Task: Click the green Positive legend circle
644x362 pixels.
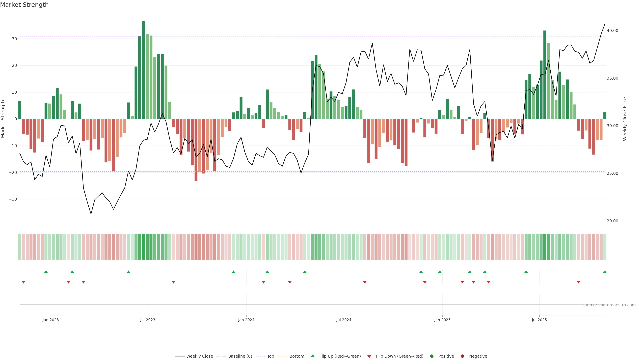Action: [x=432, y=356]
